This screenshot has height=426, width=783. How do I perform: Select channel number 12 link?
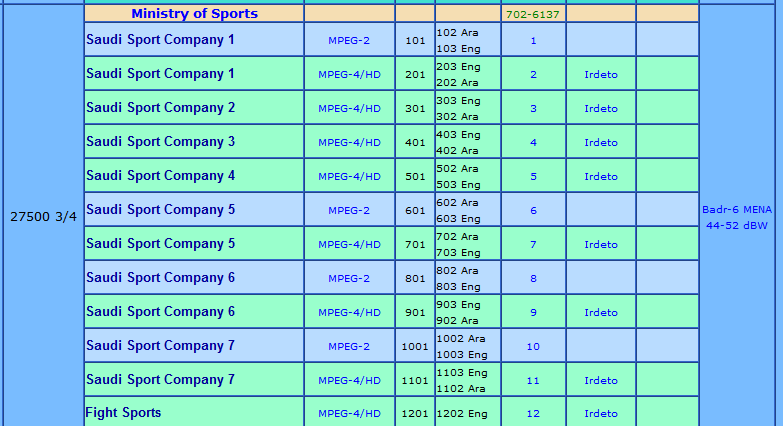[533, 414]
